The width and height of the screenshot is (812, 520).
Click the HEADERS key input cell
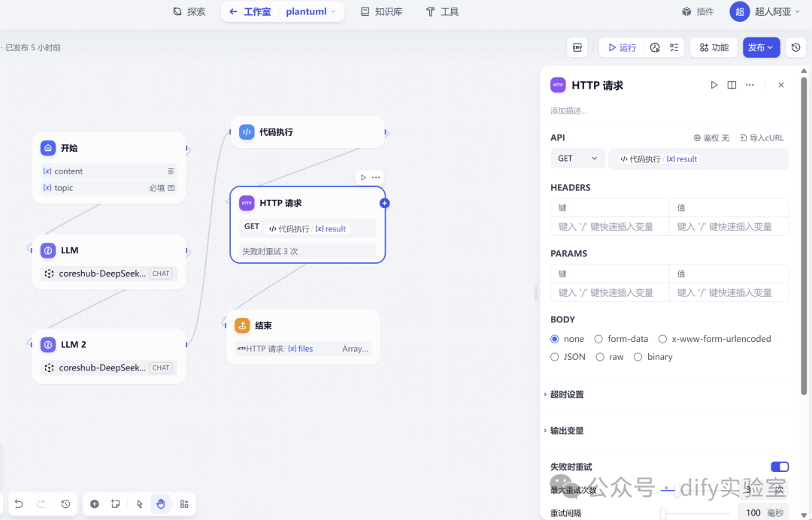pos(610,226)
